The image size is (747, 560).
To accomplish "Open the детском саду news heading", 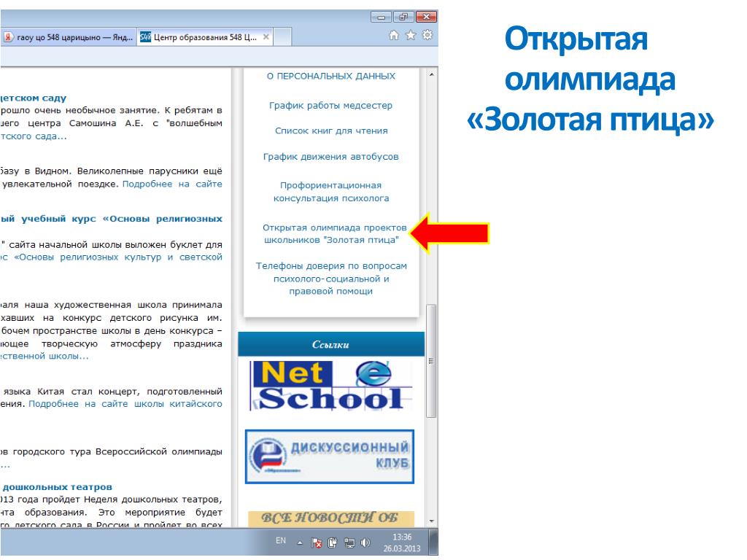I will click(x=34, y=98).
